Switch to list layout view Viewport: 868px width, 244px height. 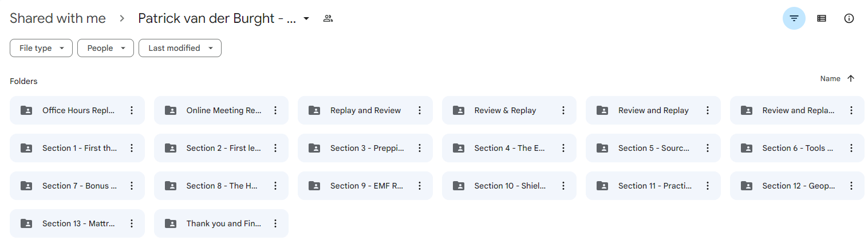pos(822,18)
